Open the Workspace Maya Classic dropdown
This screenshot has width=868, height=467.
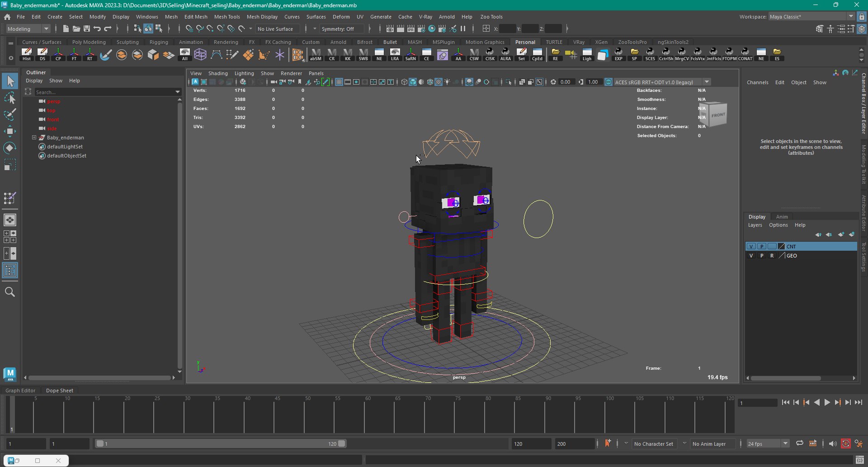811,17
